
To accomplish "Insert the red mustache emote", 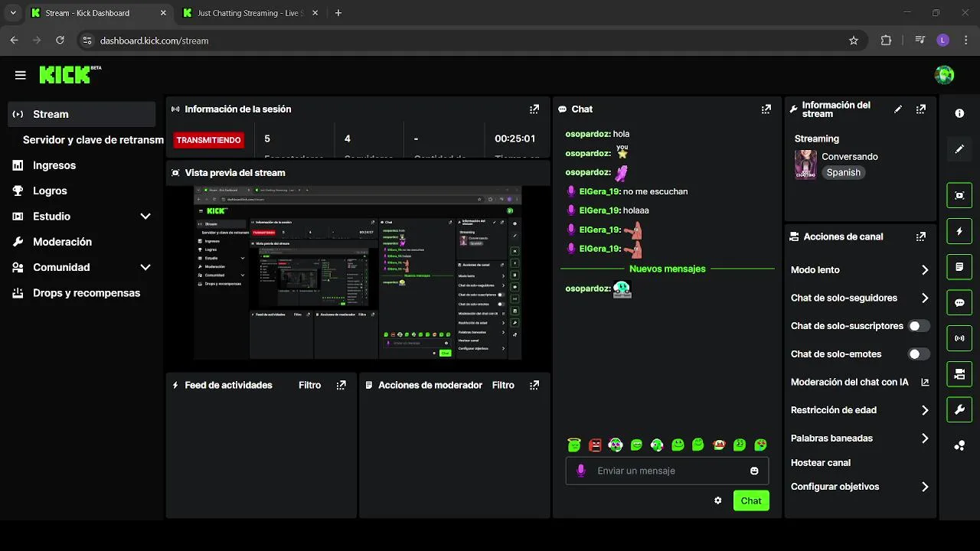I will click(719, 445).
